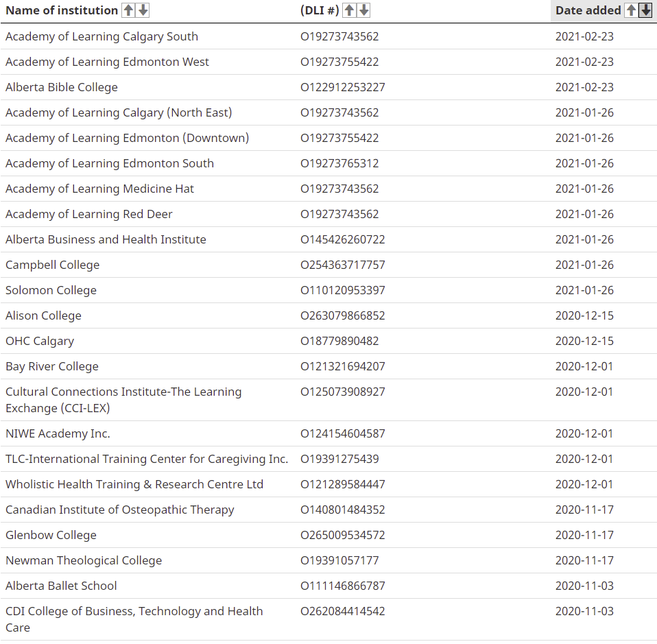Select 'TLC-International Training Center for Caregiving Inc.'
657x644 pixels.
[x=147, y=460]
